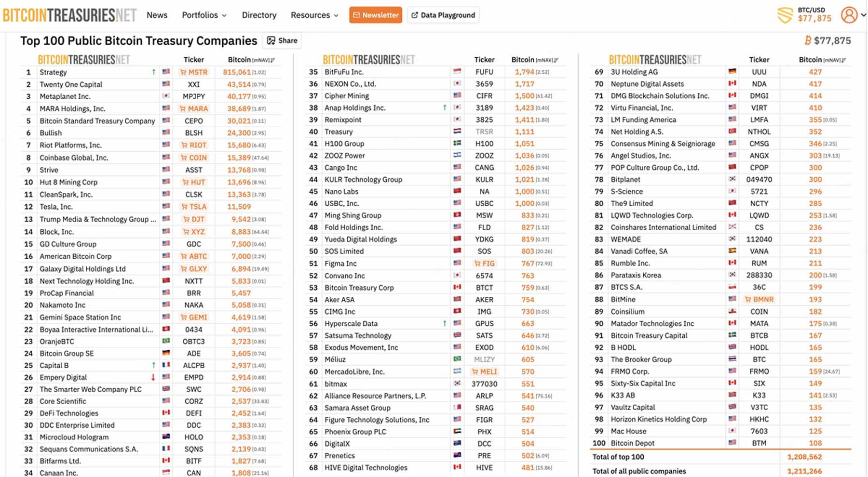Click the red down arrow in Empery Digital row
This screenshot has width=868, height=477.
153,377
